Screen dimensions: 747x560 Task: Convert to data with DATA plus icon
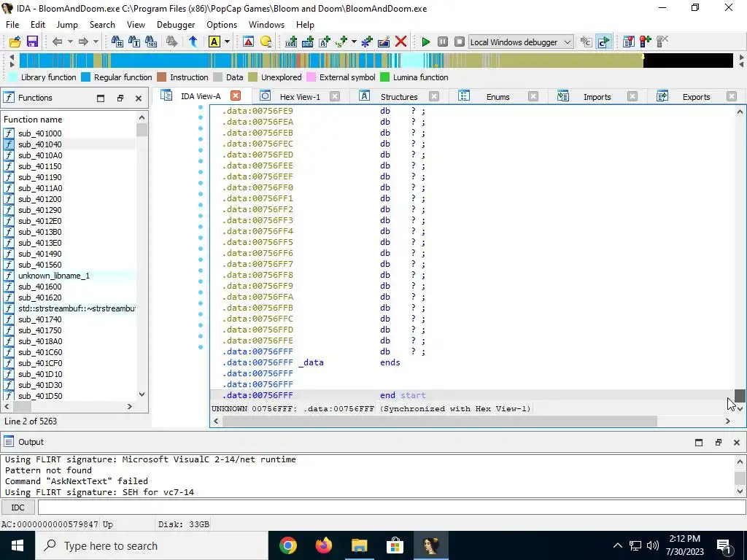tap(308, 42)
